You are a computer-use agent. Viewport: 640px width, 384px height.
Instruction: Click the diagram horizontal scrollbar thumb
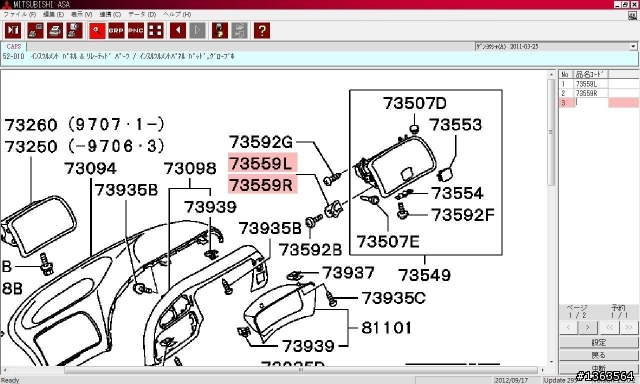(x=301, y=370)
